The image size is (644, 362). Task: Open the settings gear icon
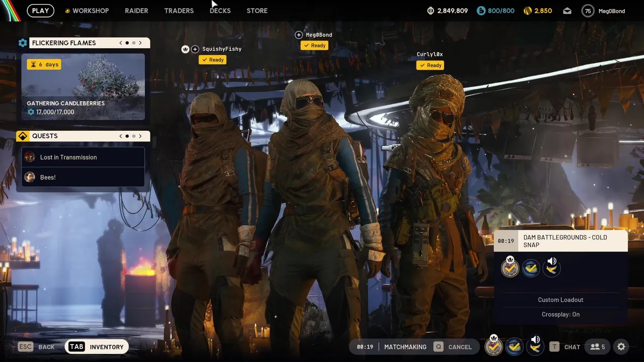pyautogui.click(x=621, y=346)
